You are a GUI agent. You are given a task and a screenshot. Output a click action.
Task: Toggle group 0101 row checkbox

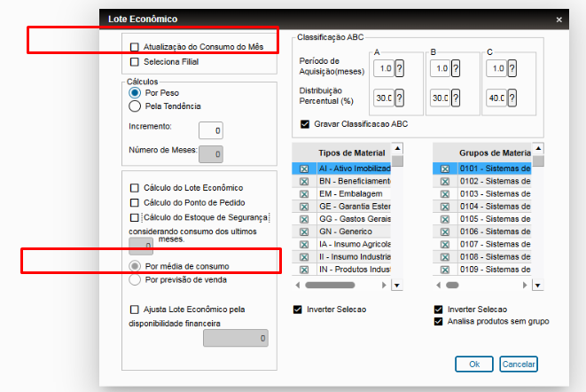click(445, 169)
